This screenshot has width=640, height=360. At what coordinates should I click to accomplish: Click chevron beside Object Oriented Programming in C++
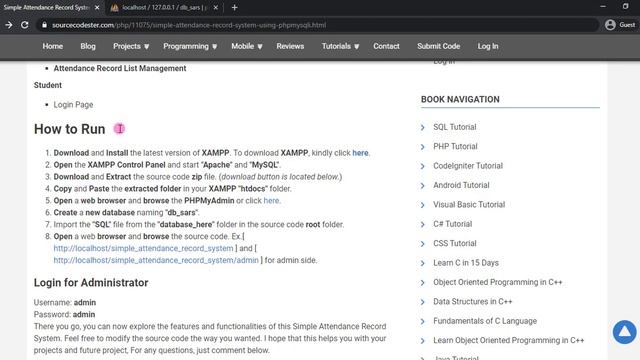click(423, 282)
